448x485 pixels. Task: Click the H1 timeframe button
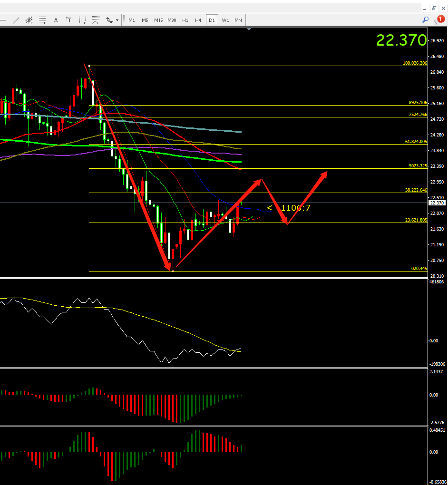point(185,20)
